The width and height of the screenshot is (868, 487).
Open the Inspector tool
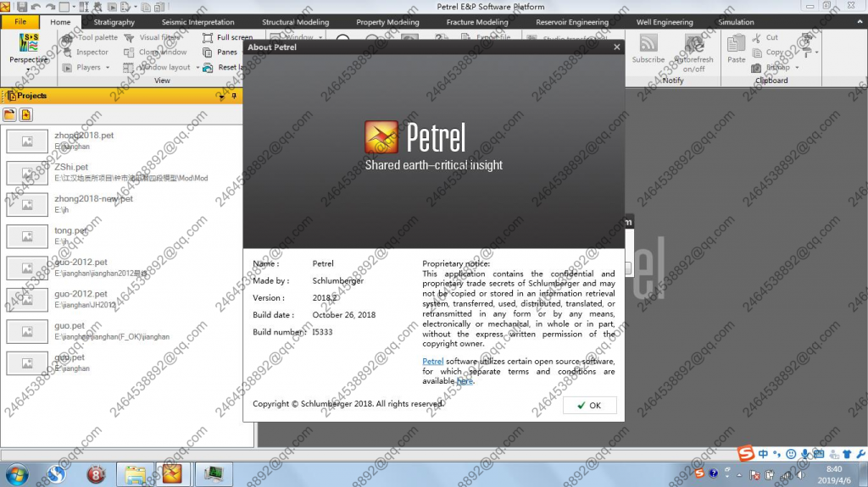click(86, 52)
